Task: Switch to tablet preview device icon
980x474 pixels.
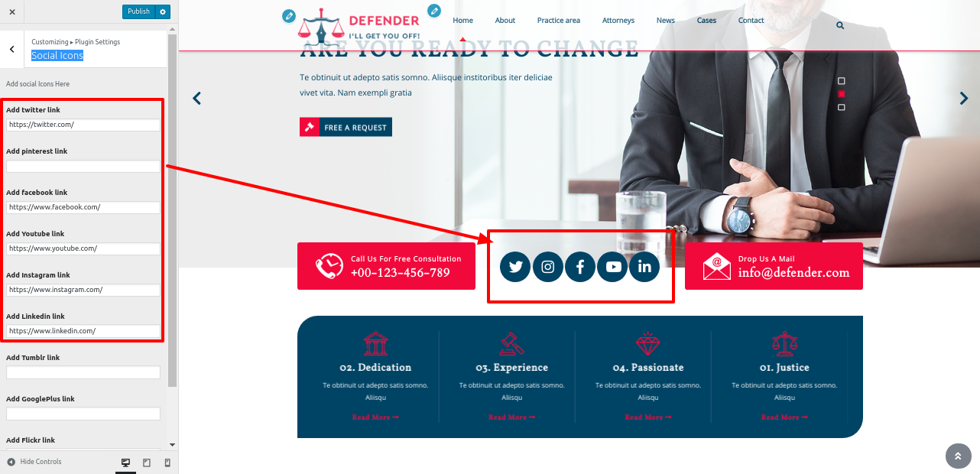Action: point(147,463)
